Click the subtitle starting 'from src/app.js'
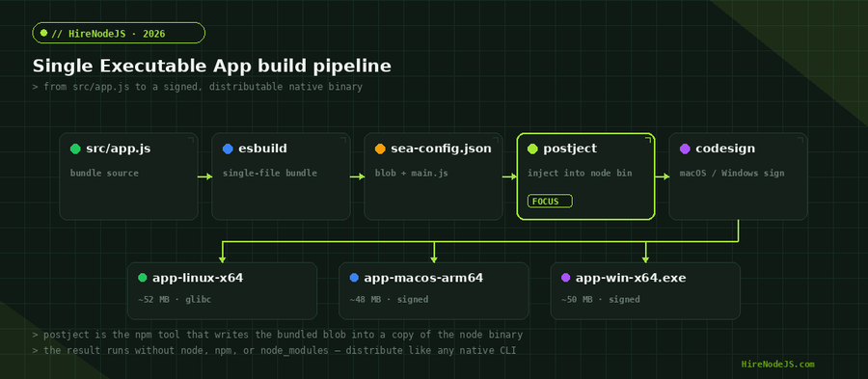 [x=198, y=87]
